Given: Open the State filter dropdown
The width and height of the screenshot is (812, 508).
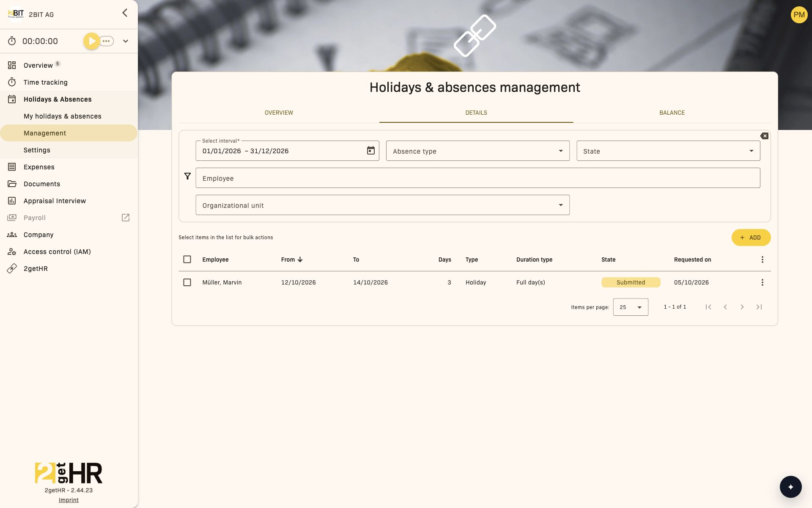Looking at the screenshot, I should tap(668, 151).
